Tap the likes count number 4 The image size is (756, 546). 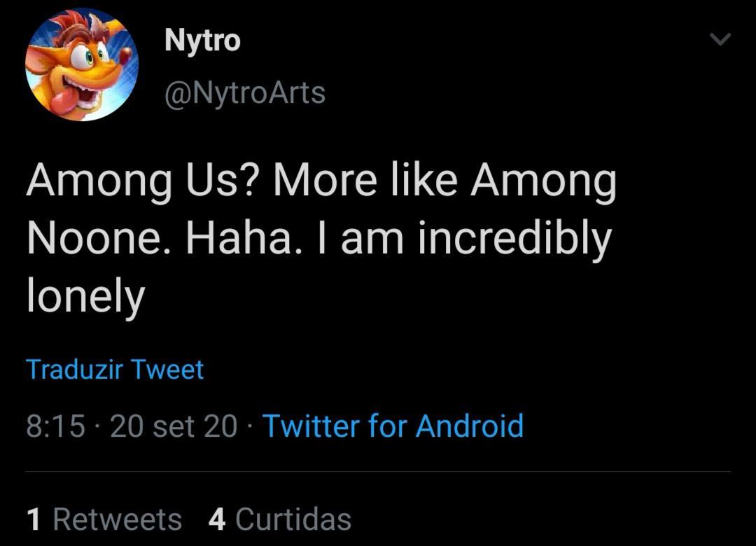point(217,519)
